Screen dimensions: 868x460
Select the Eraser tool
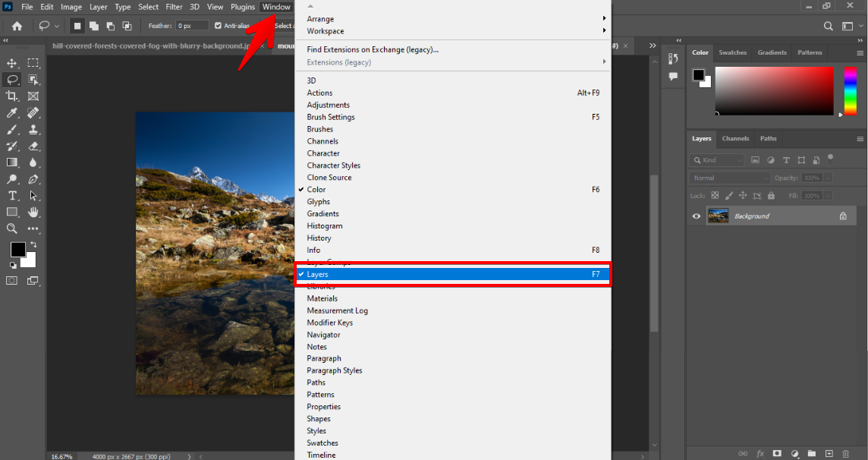click(33, 147)
